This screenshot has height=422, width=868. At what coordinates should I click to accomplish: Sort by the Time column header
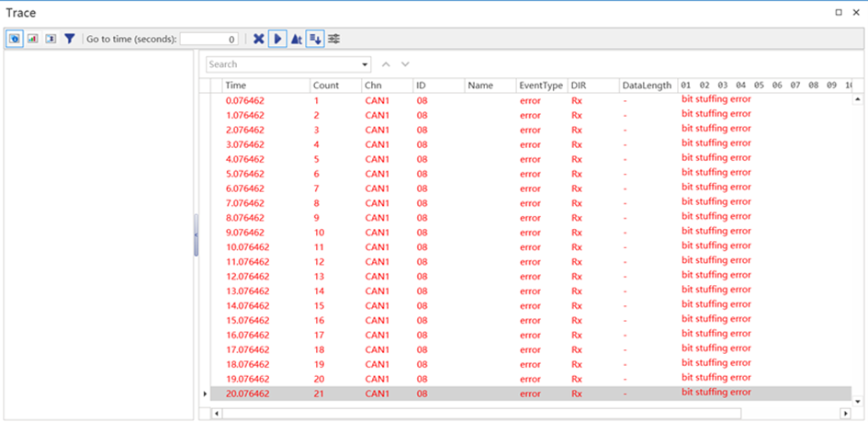tap(236, 86)
